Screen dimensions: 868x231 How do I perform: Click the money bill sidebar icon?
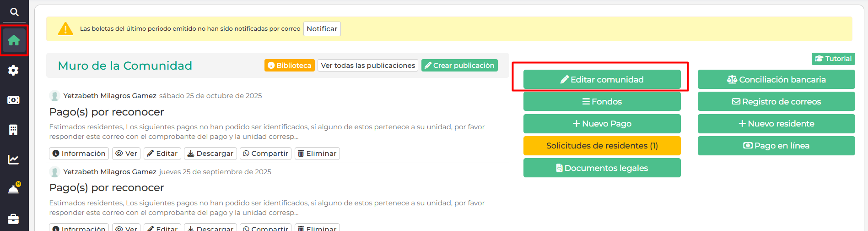(x=14, y=100)
